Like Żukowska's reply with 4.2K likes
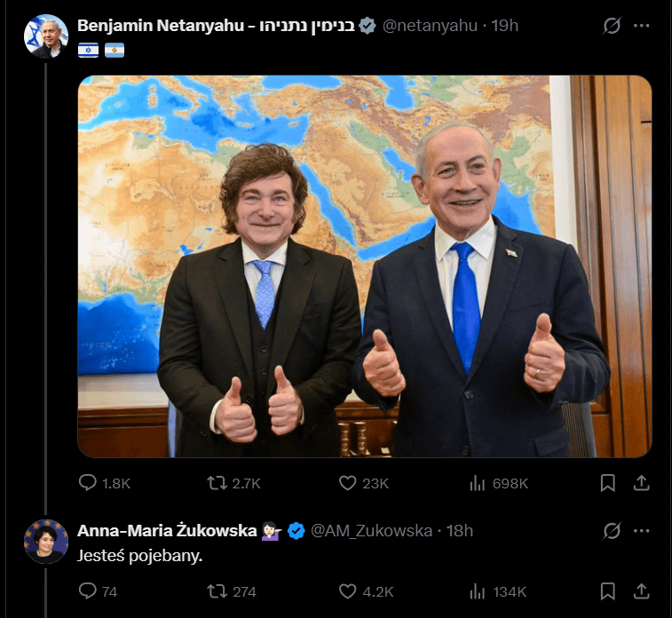 point(348,590)
